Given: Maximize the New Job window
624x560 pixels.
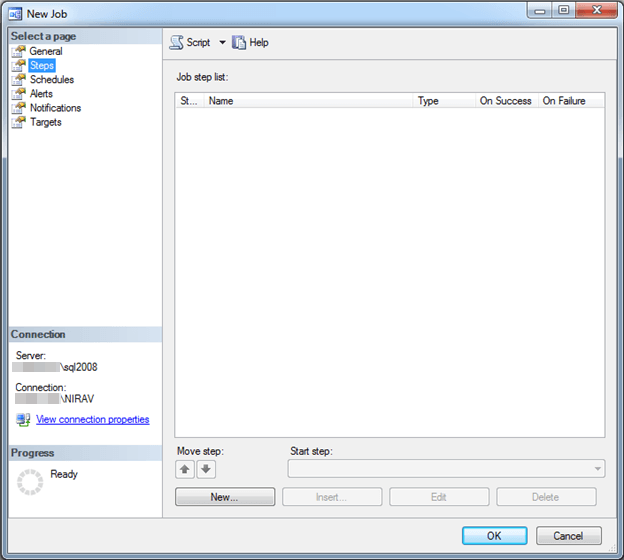Looking at the screenshot, I should point(564,10).
